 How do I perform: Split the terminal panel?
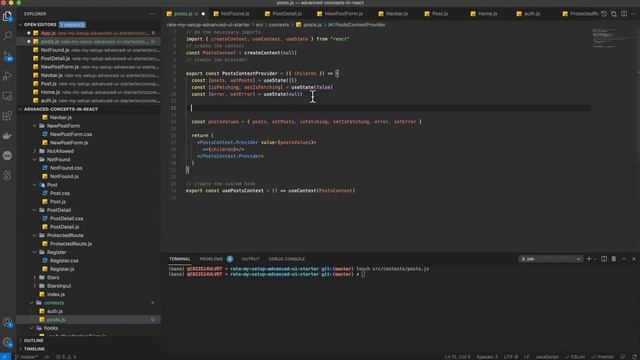pyautogui.click(x=604, y=259)
